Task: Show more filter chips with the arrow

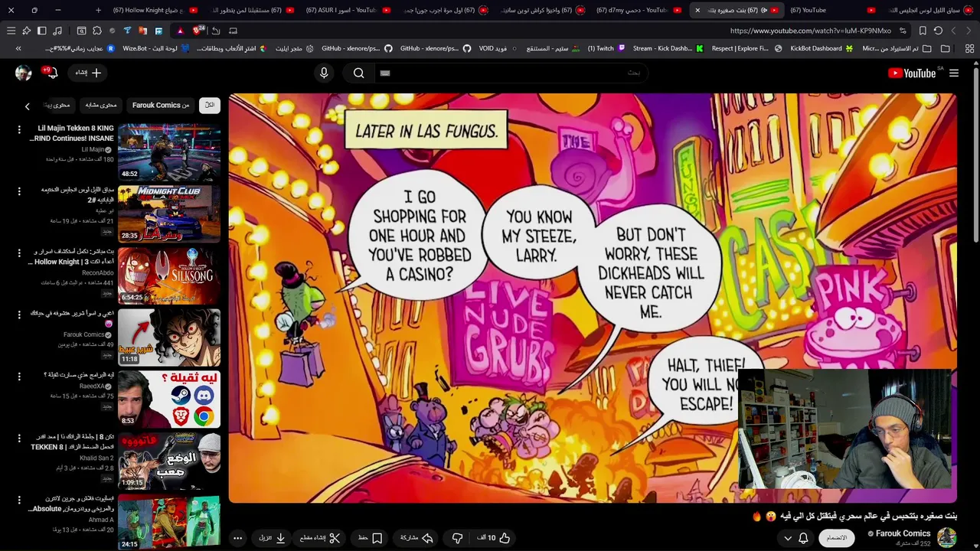Action: 28,106
